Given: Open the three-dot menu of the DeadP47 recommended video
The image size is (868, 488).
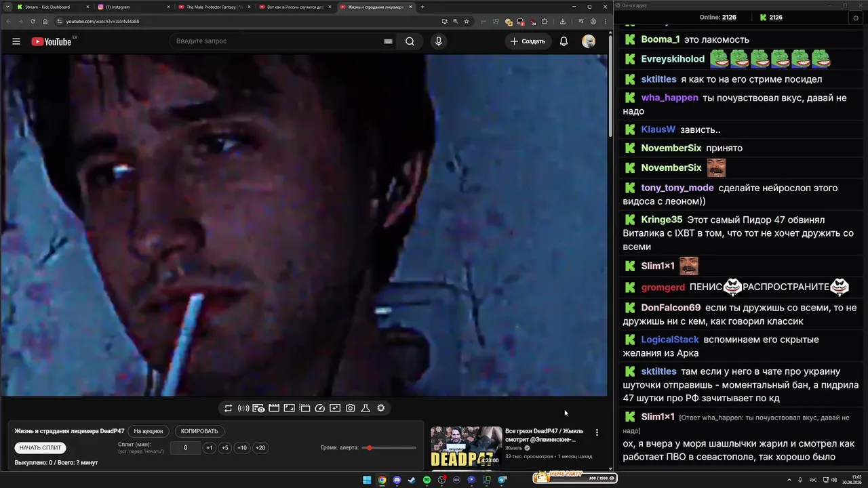Looking at the screenshot, I should click(597, 432).
